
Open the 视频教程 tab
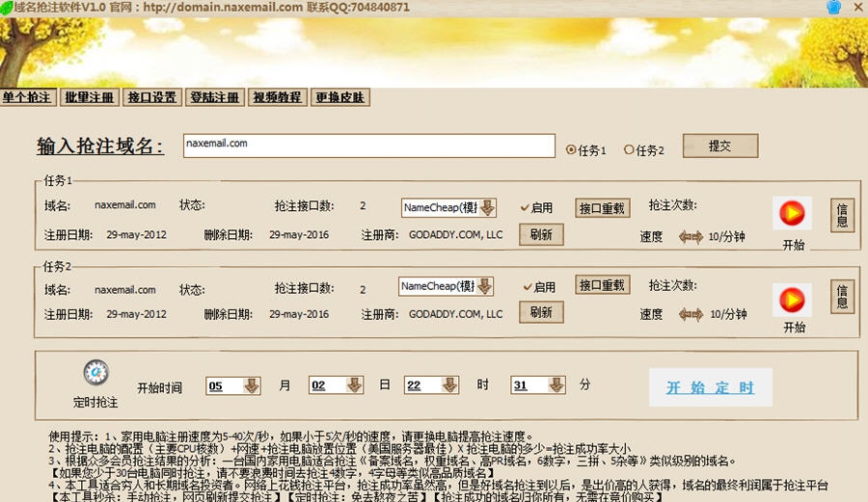point(278,97)
